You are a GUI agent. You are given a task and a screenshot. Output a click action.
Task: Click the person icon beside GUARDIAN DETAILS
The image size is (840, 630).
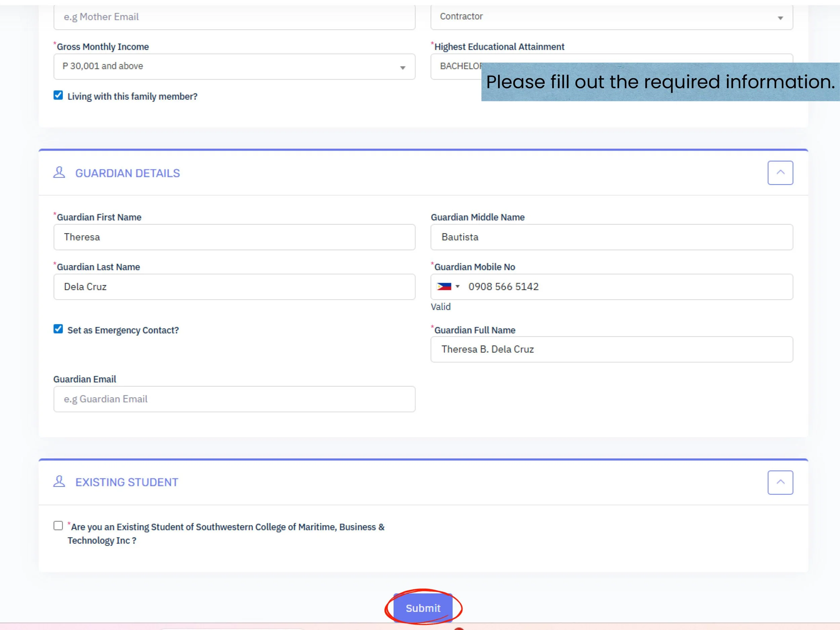[59, 173]
